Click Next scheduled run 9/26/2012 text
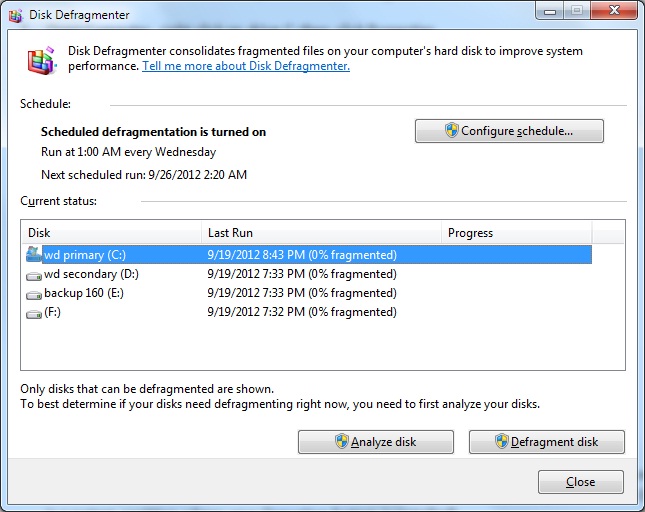This screenshot has height=512, width=645. point(144,175)
